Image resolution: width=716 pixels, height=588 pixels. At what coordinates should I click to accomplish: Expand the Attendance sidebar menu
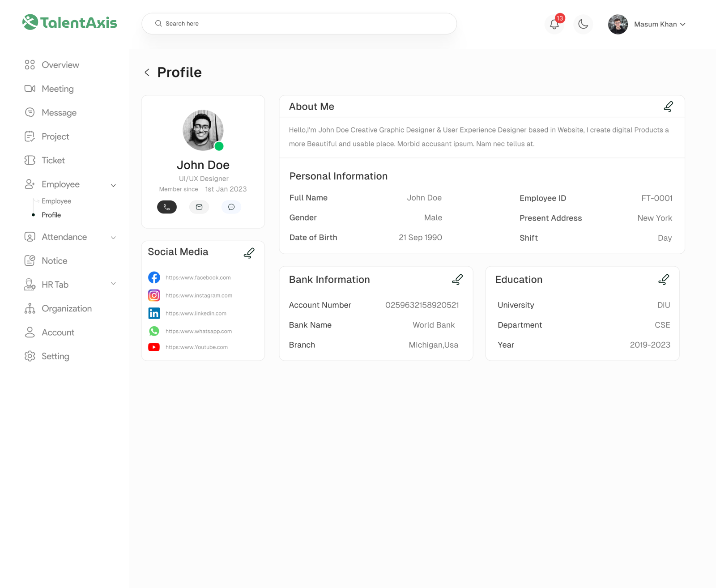113,238
